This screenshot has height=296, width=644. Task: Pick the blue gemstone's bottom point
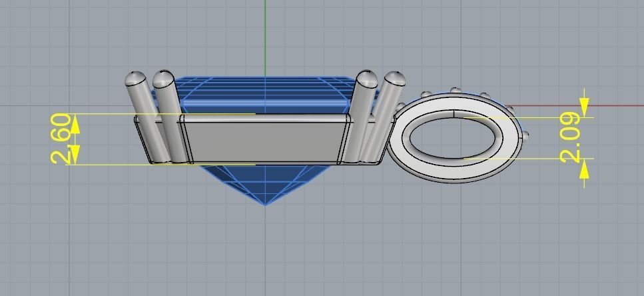tap(265, 204)
